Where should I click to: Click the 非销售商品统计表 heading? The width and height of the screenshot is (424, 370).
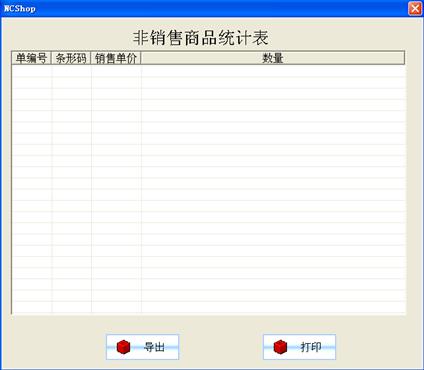(201, 37)
